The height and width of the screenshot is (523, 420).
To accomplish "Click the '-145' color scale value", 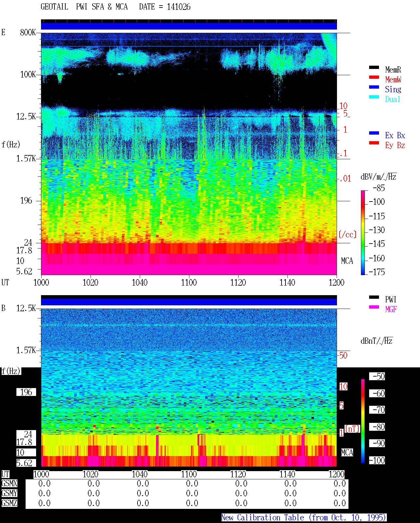I will coord(377,244).
